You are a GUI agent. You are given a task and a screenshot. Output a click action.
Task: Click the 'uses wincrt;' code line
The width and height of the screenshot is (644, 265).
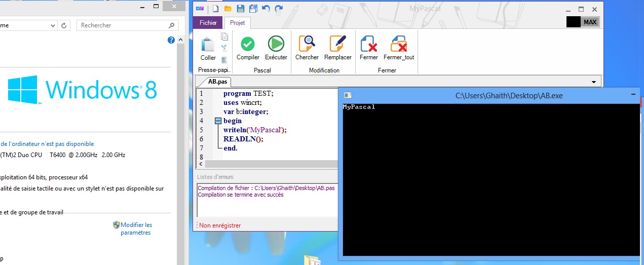click(242, 102)
